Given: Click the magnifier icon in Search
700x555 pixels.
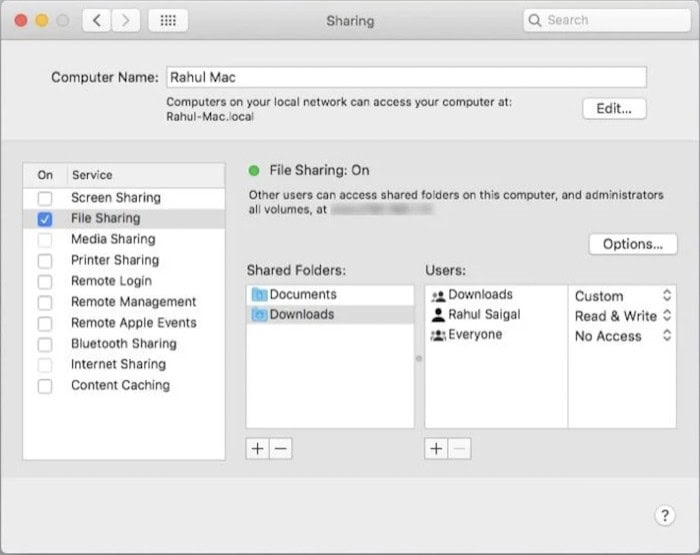Looking at the screenshot, I should coord(534,20).
